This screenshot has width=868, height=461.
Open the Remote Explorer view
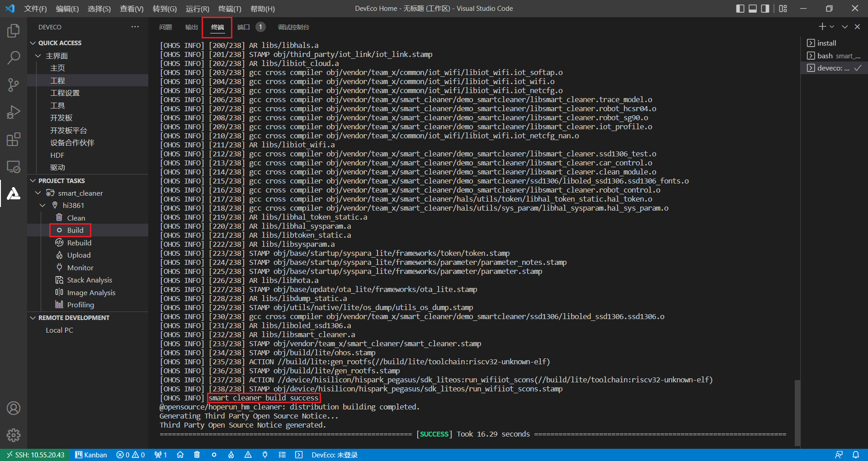tap(14, 166)
